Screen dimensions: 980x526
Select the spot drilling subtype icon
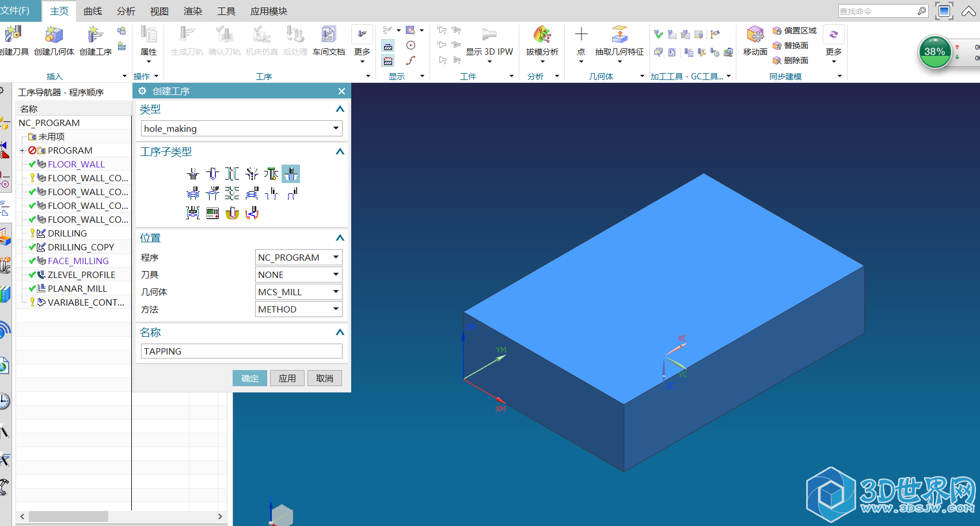tap(193, 174)
